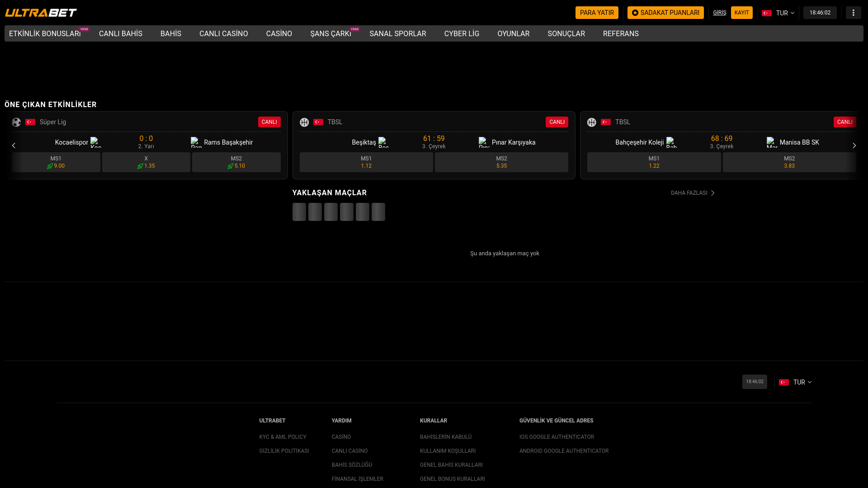
Task: Bet MS1 9.00 on Kocaelispor
Action: coord(56,162)
